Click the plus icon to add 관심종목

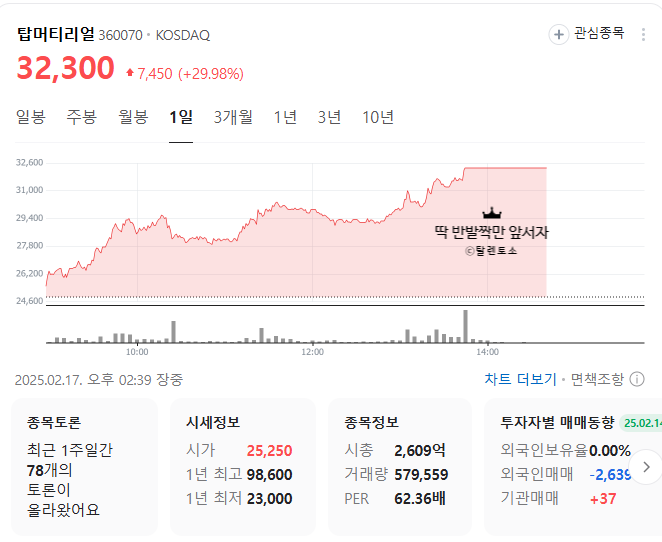pos(558,34)
